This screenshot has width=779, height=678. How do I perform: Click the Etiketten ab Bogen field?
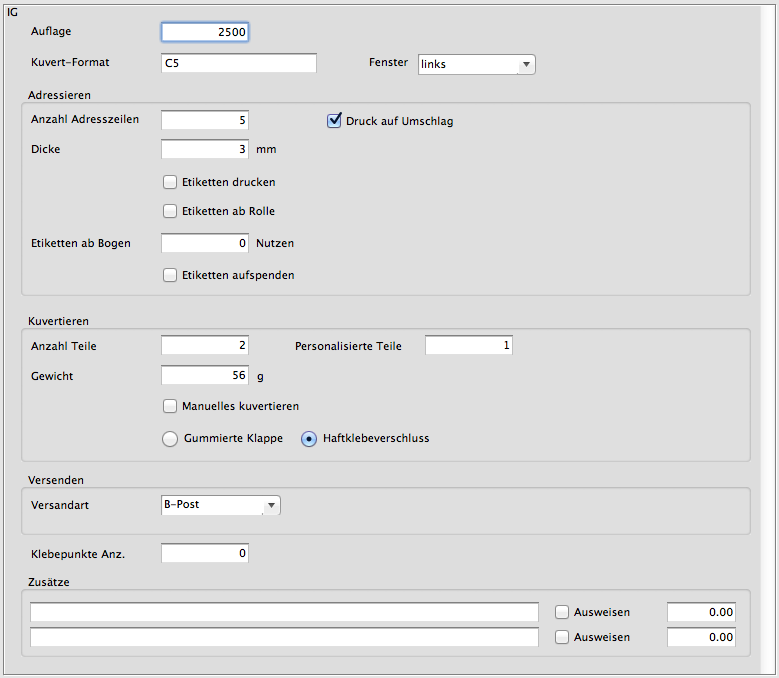(205, 243)
